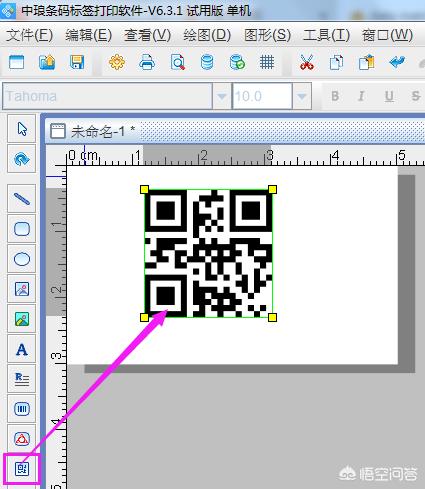This screenshot has height=489, width=425.
Task: Select the rich text tool
Action: point(22,379)
